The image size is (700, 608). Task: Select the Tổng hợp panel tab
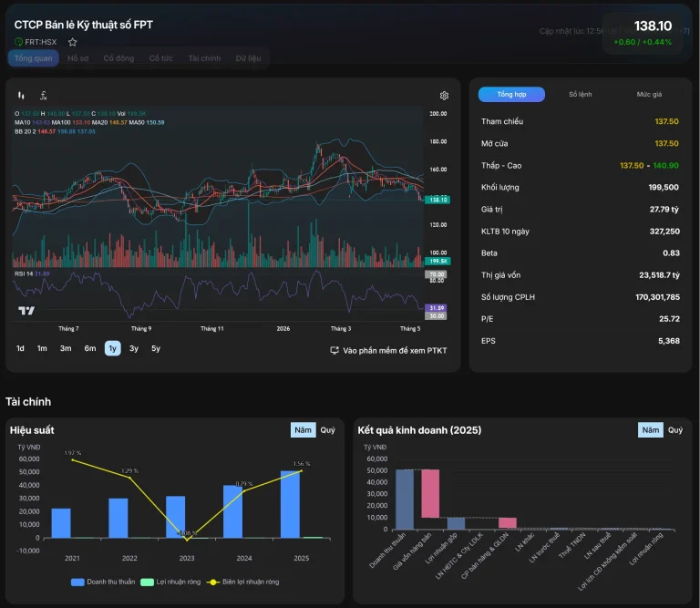pos(511,94)
